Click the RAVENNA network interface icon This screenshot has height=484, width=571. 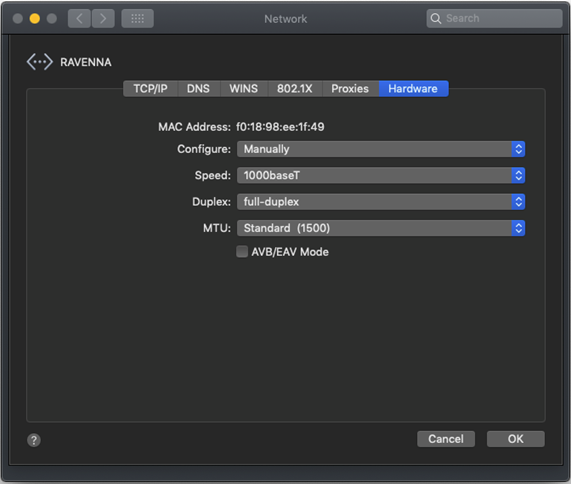point(40,62)
